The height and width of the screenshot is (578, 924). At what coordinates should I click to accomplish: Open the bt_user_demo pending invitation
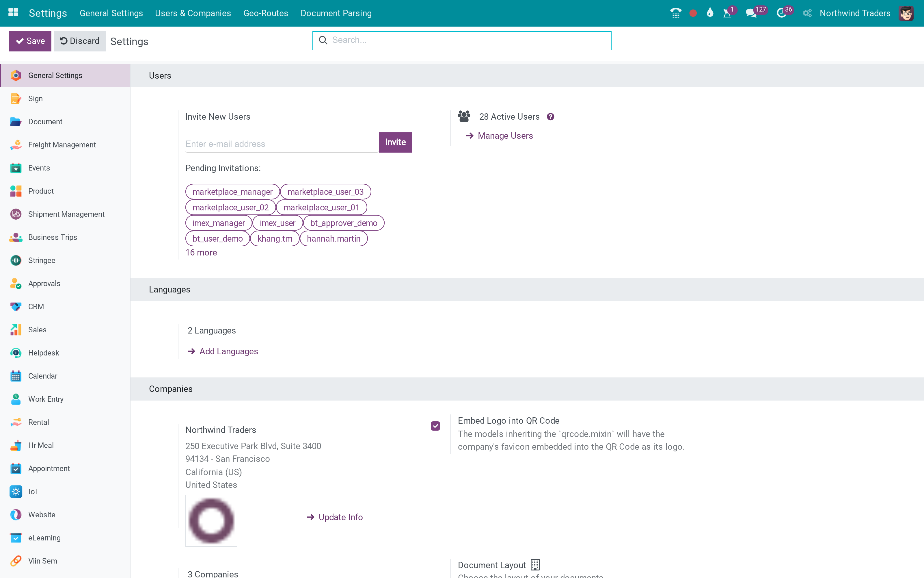pos(218,238)
